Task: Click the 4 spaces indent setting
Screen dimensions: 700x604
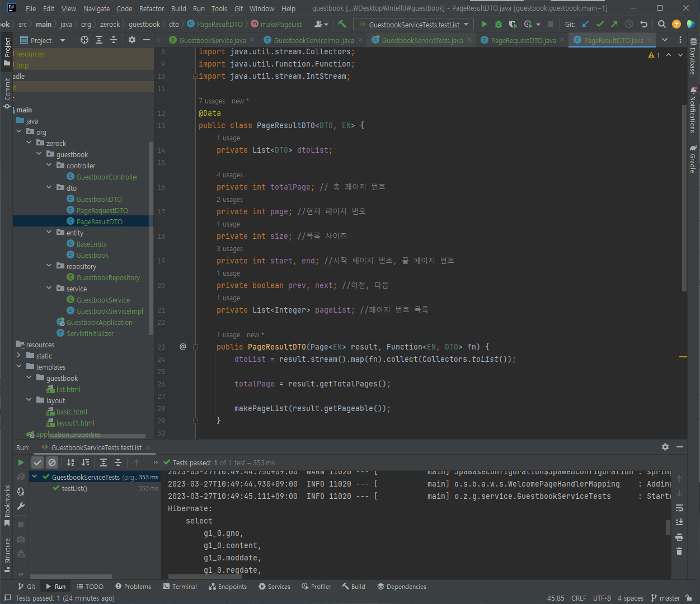Action: click(631, 598)
